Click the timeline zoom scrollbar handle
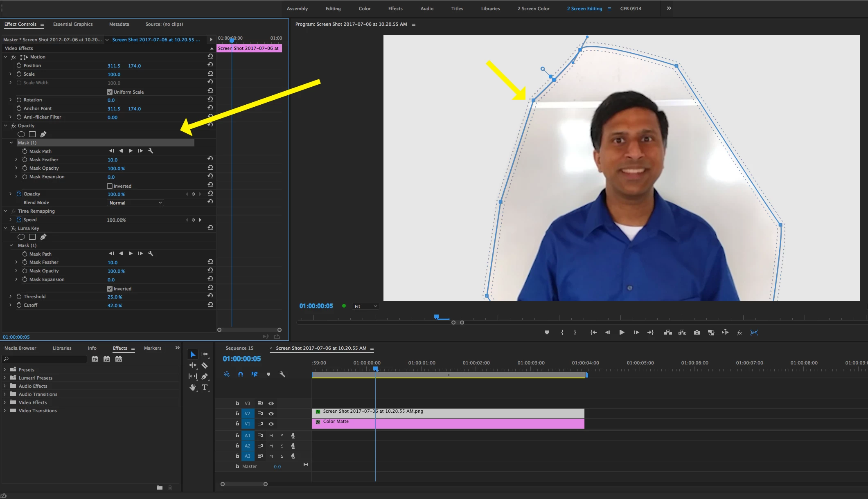The height and width of the screenshot is (499, 868). 244,484
